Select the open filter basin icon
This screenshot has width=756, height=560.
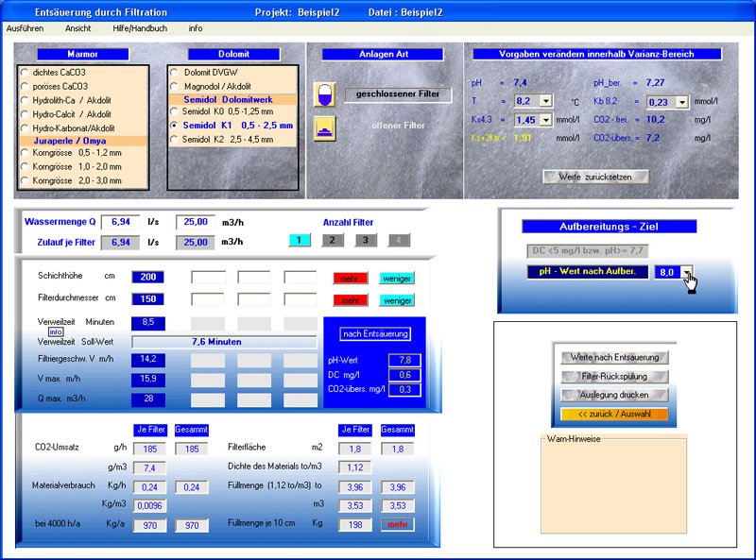[324, 128]
